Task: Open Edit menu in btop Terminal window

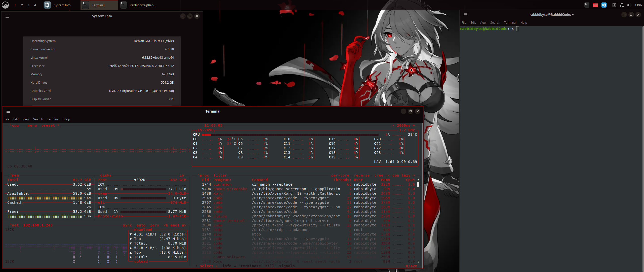Action: click(x=16, y=119)
